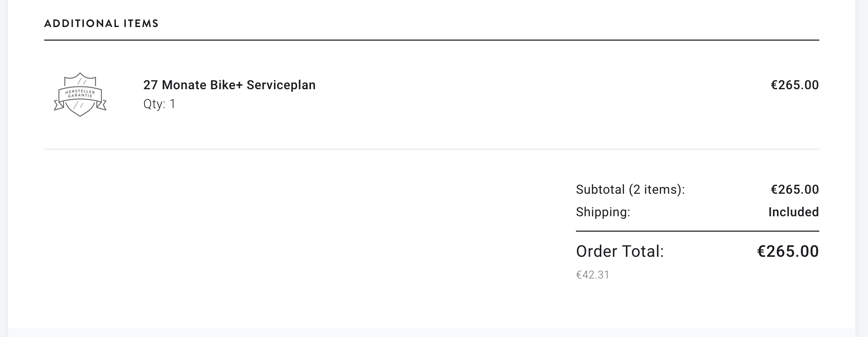Click the black divider under ADDITIONAL ITEMS
Screen dimensions: 868x337
tap(431, 40)
